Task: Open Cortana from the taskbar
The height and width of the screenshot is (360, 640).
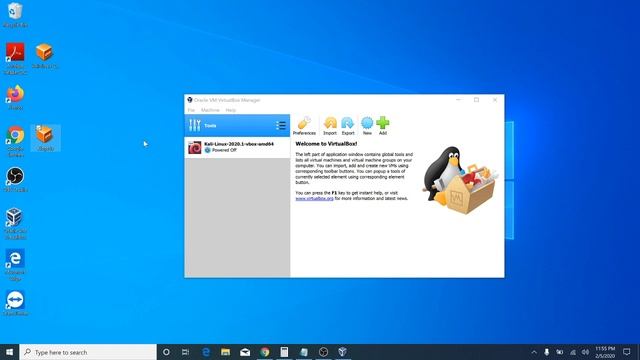Action: pos(166,352)
